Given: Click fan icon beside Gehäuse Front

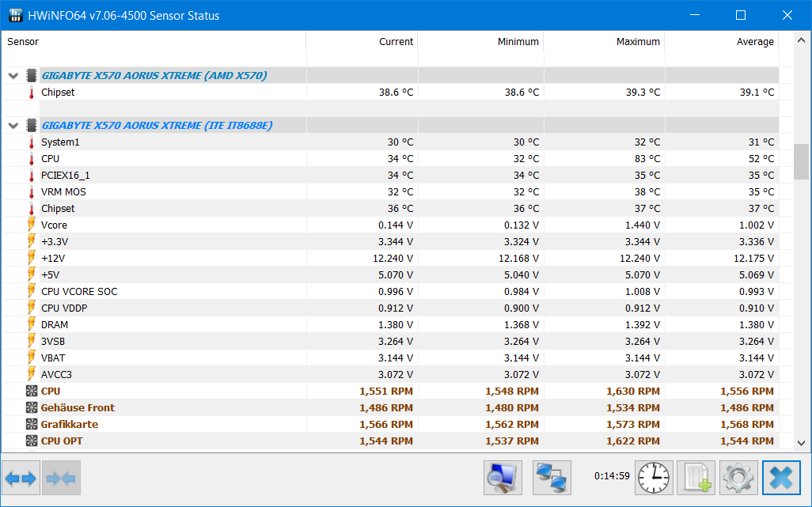Looking at the screenshot, I should [32, 407].
